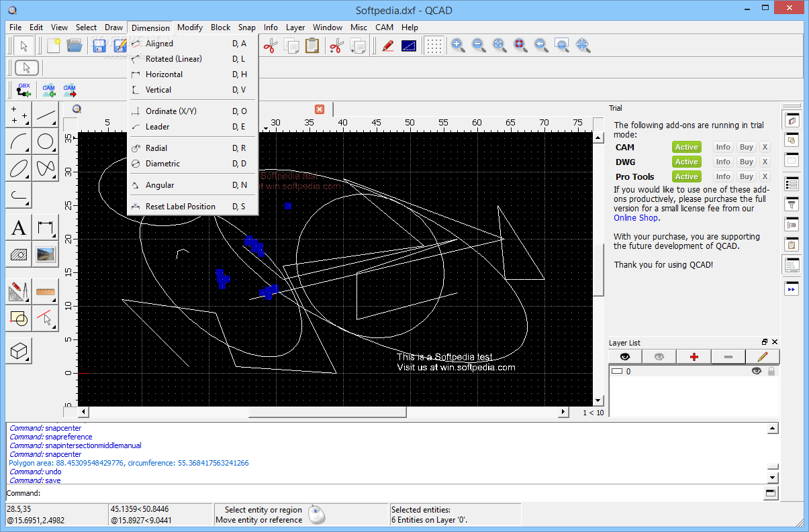Toggle visibility of layer 0
The width and height of the screenshot is (809, 532).
[x=757, y=371]
